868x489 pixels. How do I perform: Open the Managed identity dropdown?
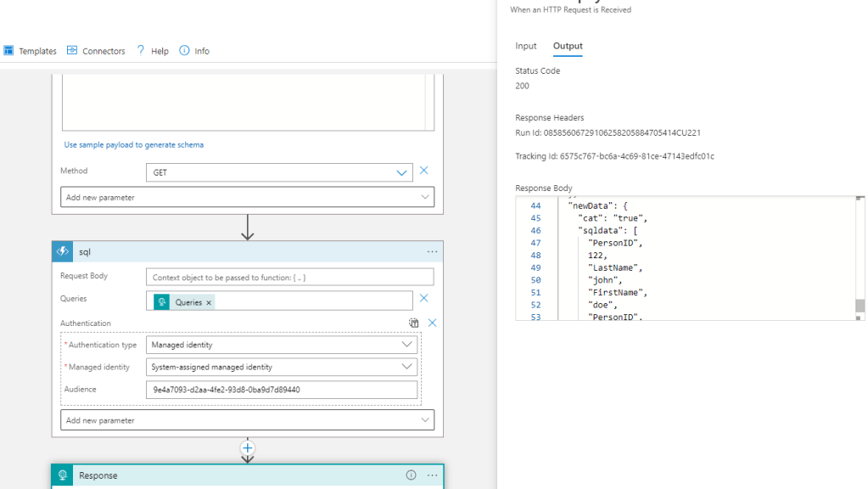click(x=406, y=368)
